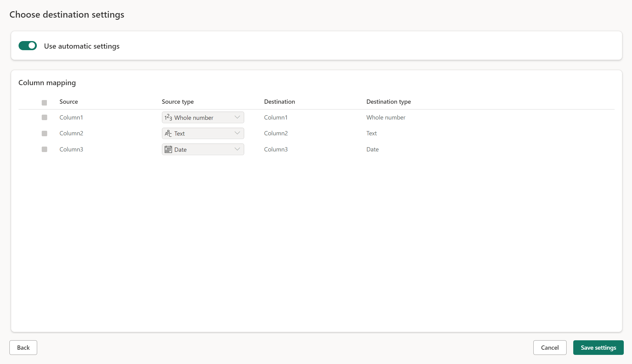
Task: Click the Source column header label
Action: (x=68, y=101)
